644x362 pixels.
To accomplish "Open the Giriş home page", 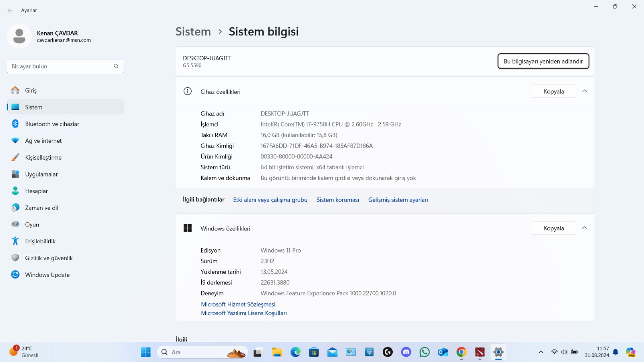I will point(65,90).
